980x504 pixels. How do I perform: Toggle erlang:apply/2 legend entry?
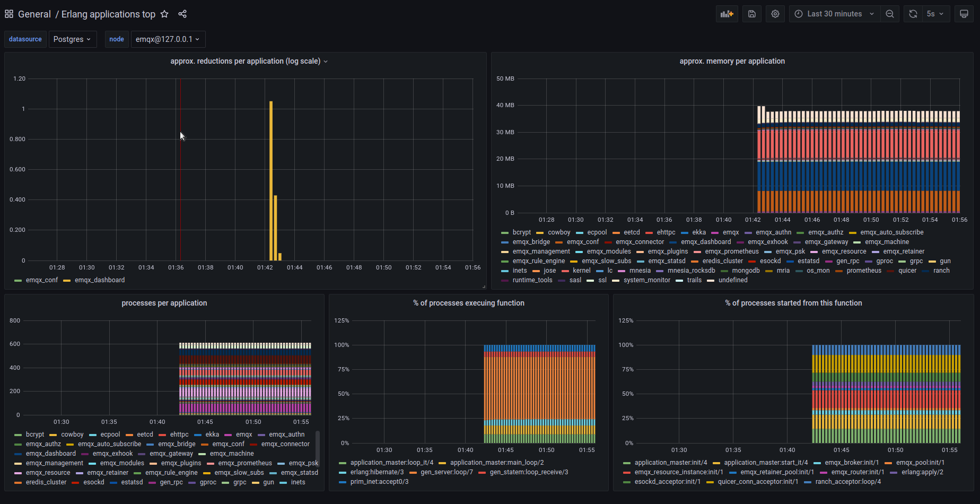(922, 472)
